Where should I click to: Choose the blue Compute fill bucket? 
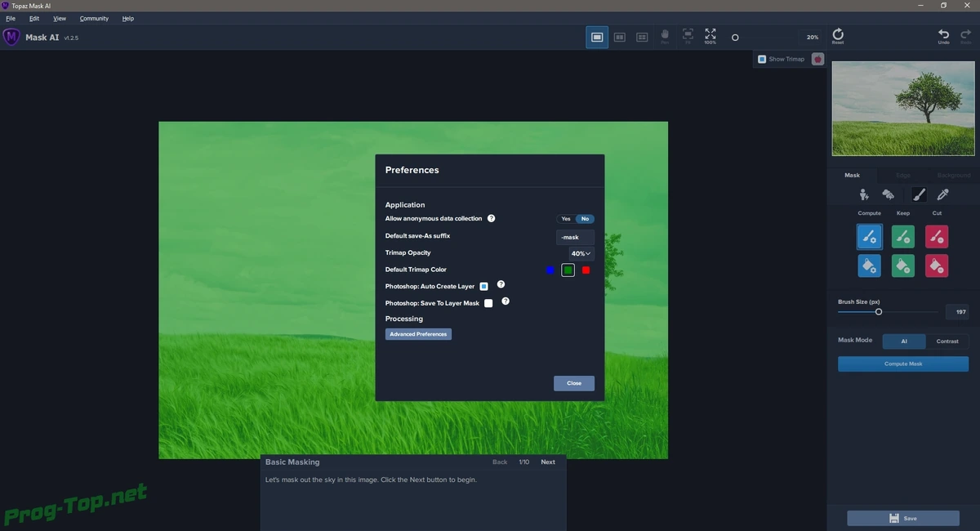[870, 265]
